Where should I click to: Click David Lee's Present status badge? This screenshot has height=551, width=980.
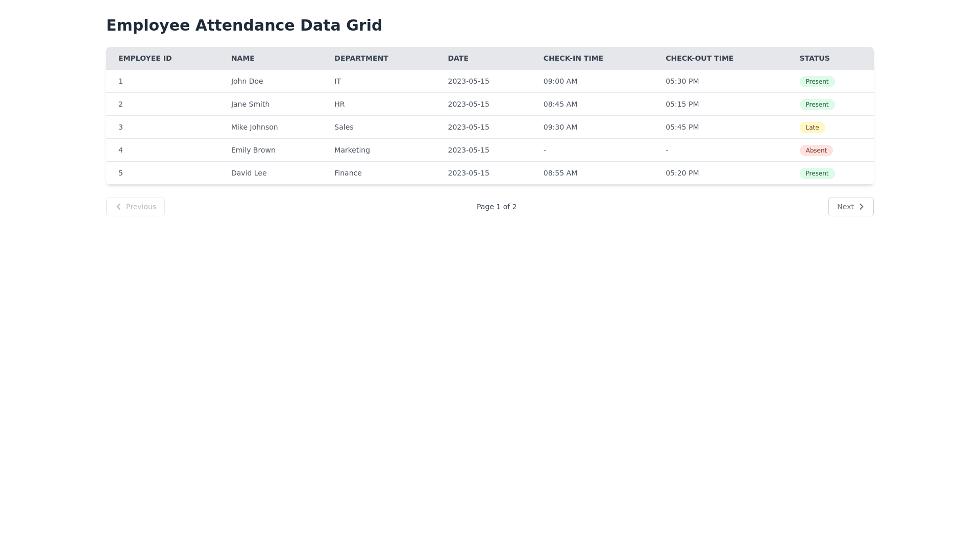click(x=817, y=173)
